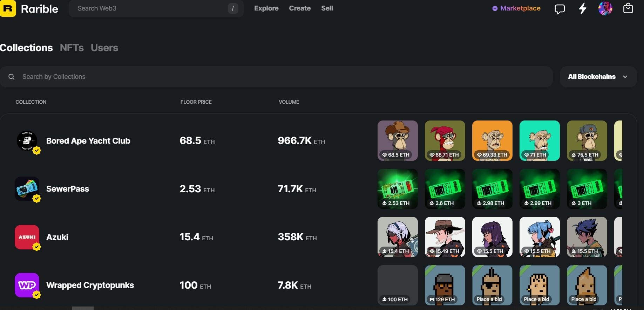Click the SewerPass collection logo
The height and width of the screenshot is (310, 644).
click(x=27, y=189)
